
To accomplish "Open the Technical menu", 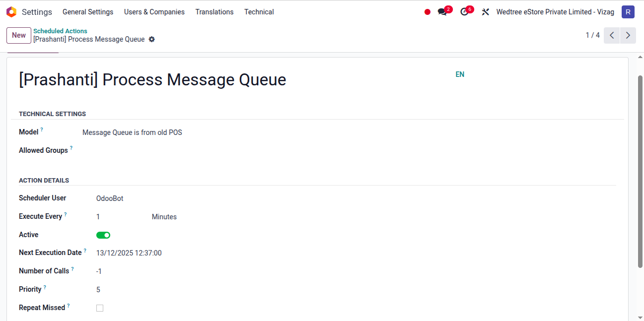I will pyautogui.click(x=259, y=11).
